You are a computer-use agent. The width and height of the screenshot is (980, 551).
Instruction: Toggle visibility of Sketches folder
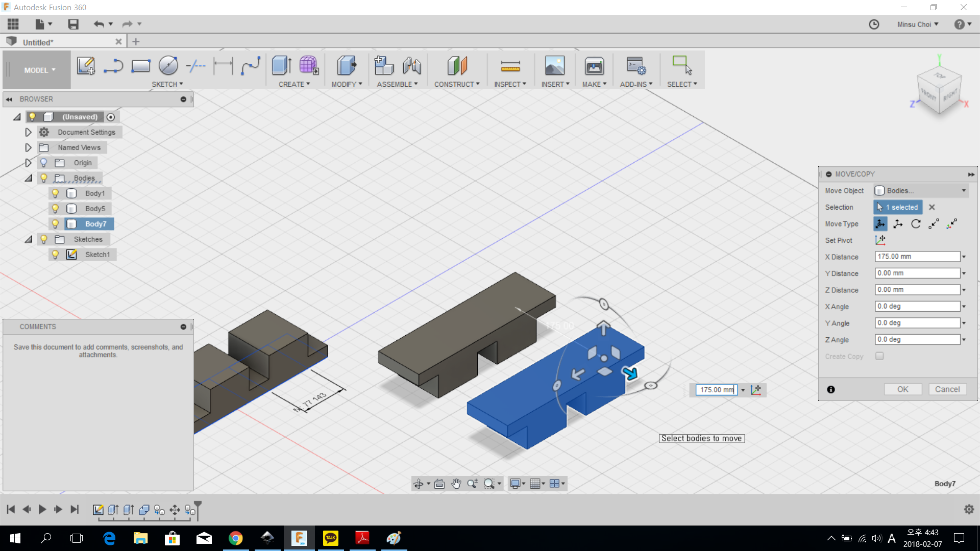coord(44,239)
